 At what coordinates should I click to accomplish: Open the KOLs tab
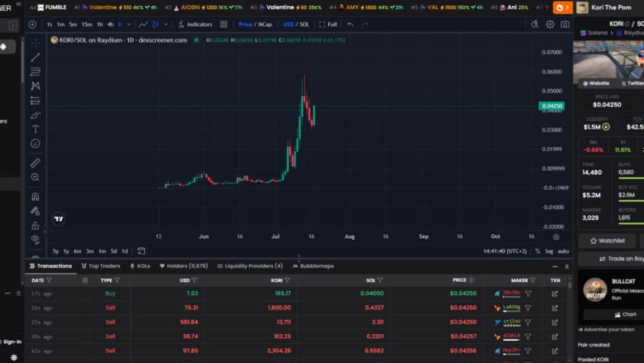(140, 266)
